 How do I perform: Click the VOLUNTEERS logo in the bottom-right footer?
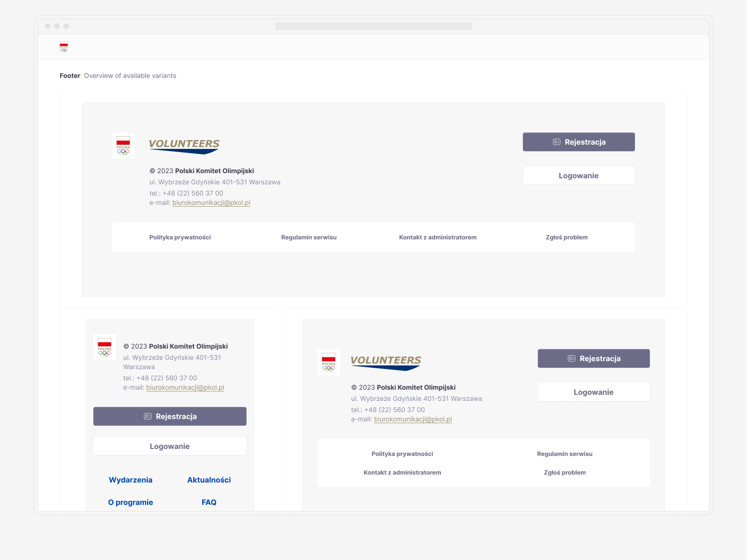click(386, 363)
